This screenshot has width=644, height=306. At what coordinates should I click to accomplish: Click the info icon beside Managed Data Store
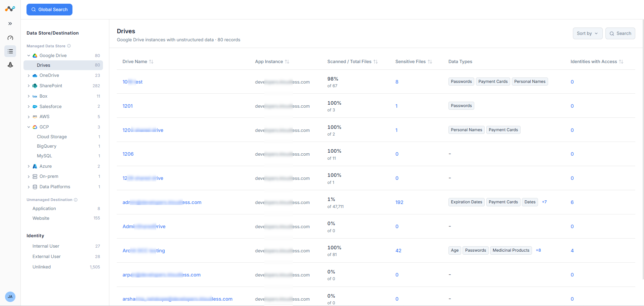pos(69,46)
